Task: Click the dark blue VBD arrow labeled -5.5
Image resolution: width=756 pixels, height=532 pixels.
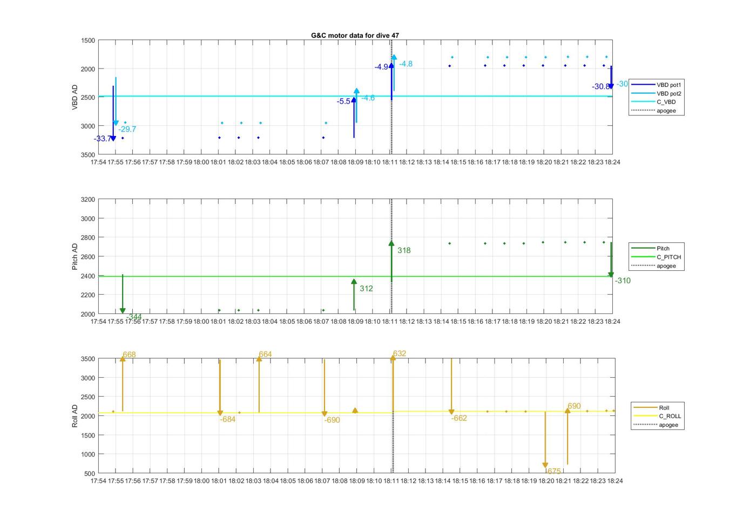Action: click(354, 117)
